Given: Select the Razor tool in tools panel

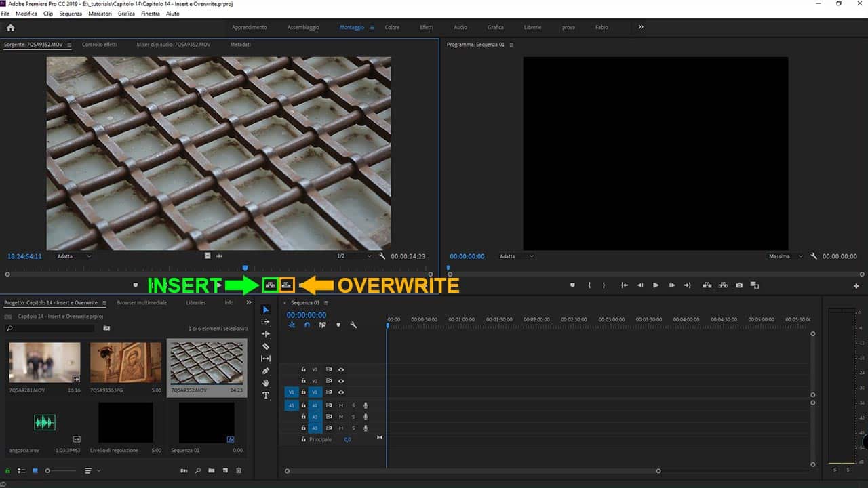Looking at the screenshot, I should click(x=266, y=346).
